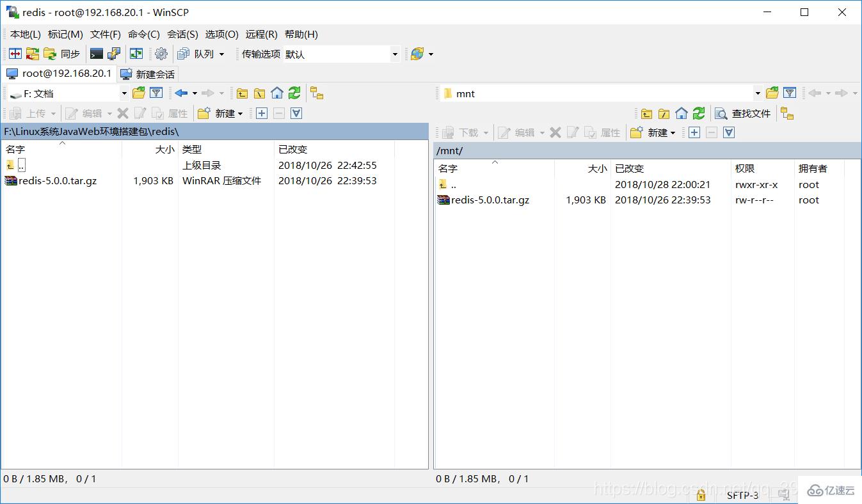The height and width of the screenshot is (504, 862).
Task: Go back in local panel with blue arrow
Action: 182,93
